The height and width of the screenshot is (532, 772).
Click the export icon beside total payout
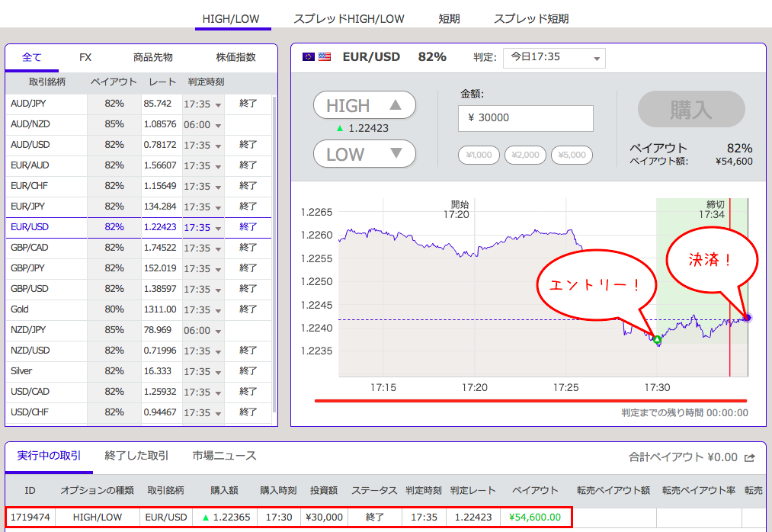tap(750, 457)
